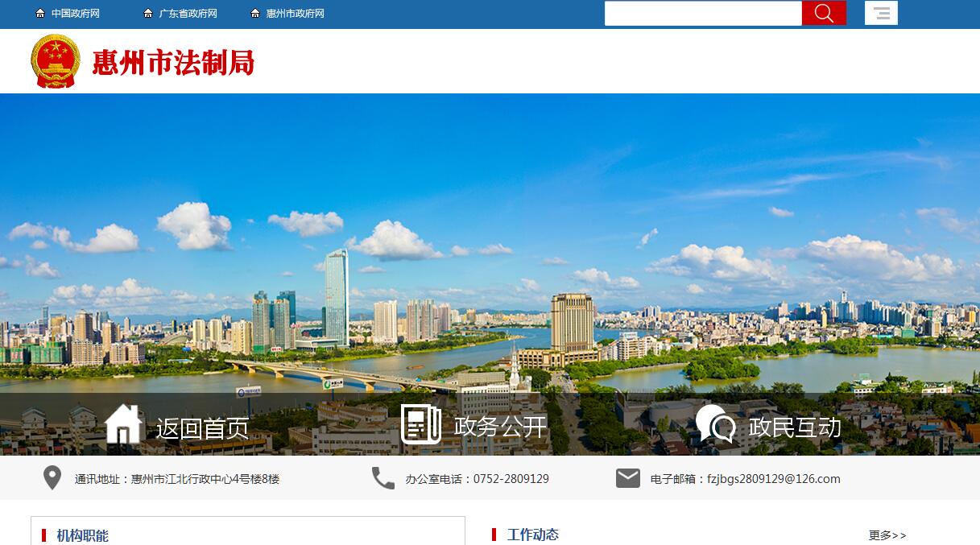
Task: Click the envelope email icon
Action: point(627,478)
